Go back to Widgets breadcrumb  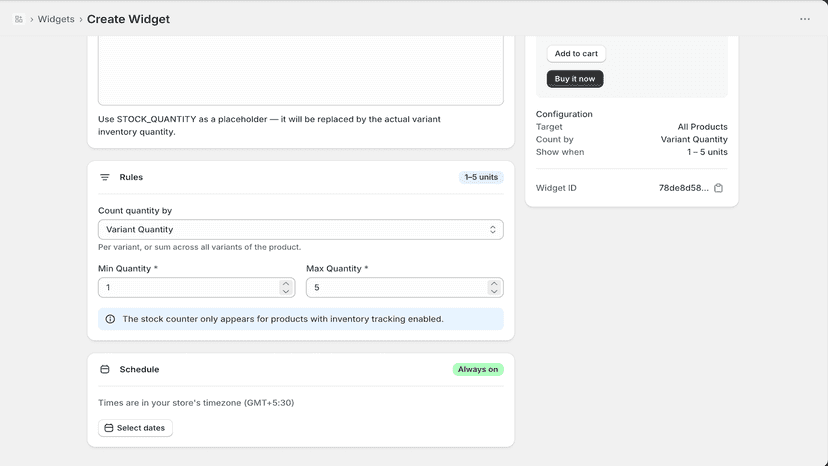(x=56, y=19)
